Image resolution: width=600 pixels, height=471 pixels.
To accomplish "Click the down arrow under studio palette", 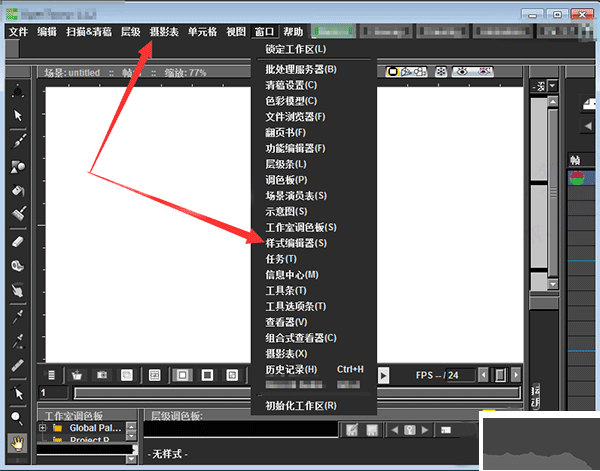I will [131, 458].
